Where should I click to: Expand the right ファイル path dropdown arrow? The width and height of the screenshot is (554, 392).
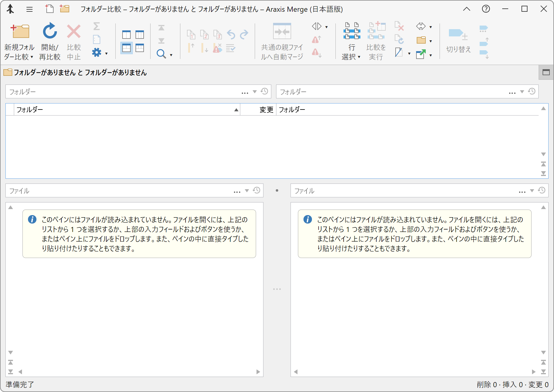click(532, 191)
